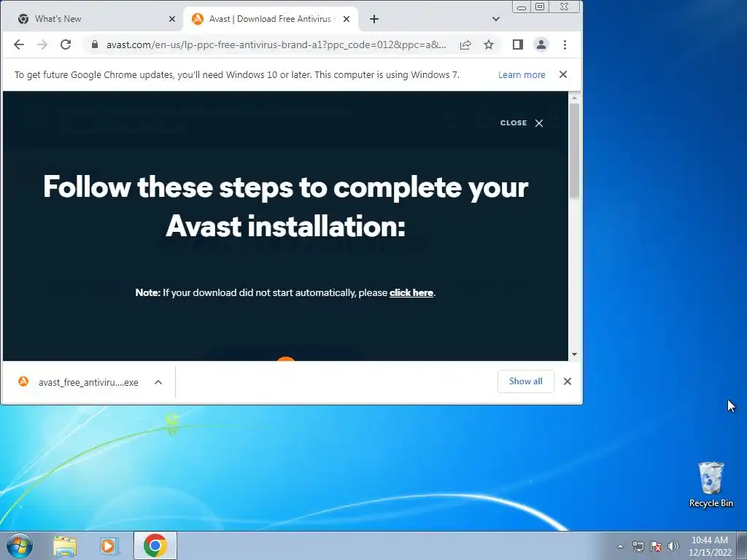Show all downloads
747x560 pixels.
coord(525,381)
